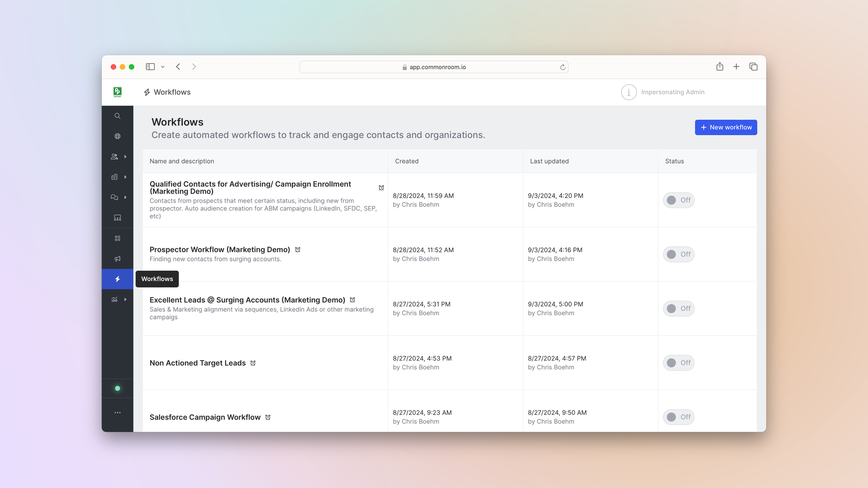Click the alarm icon beside Prospector Workflow

pos(298,250)
